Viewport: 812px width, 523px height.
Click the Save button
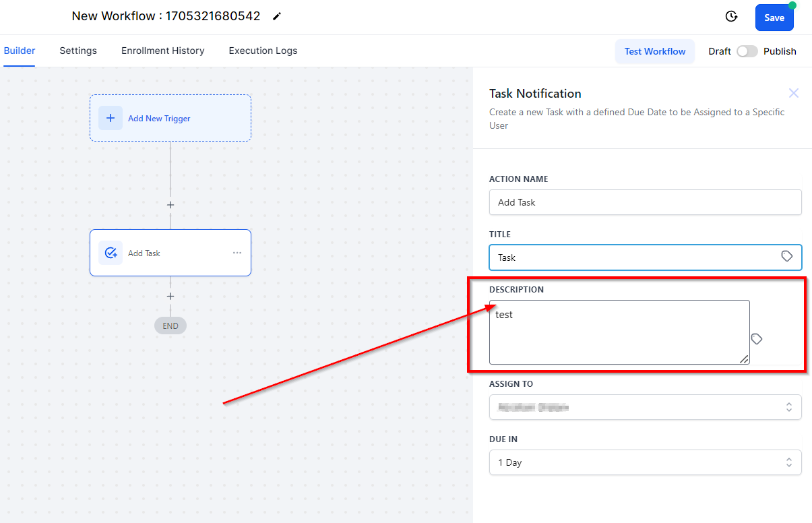point(774,18)
